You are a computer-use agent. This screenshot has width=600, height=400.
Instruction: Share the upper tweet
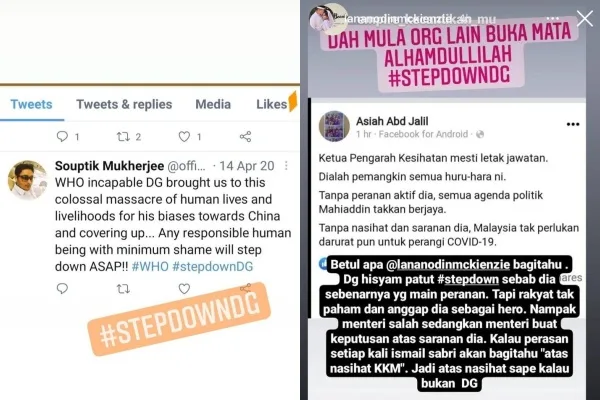(245, 136)
